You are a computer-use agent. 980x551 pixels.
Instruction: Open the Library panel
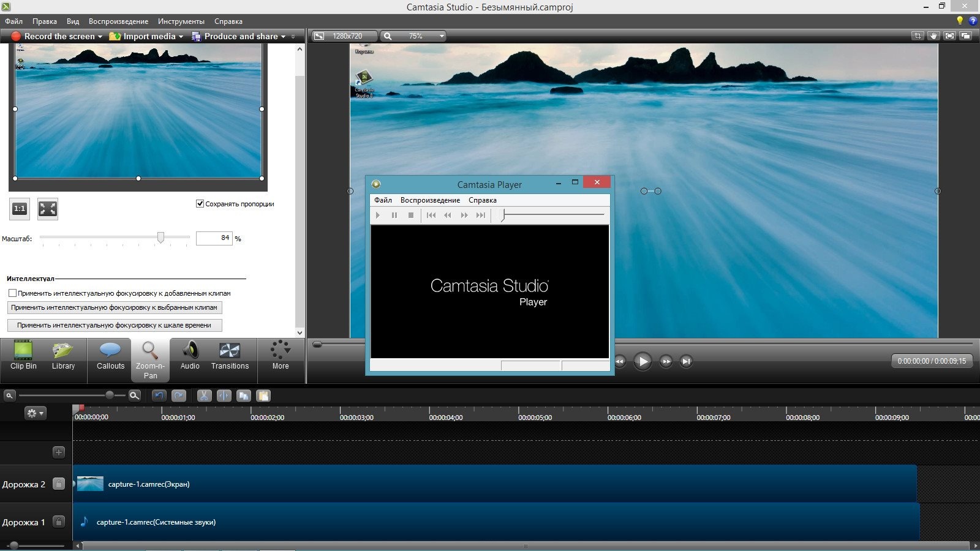click(x=63, y=356)
